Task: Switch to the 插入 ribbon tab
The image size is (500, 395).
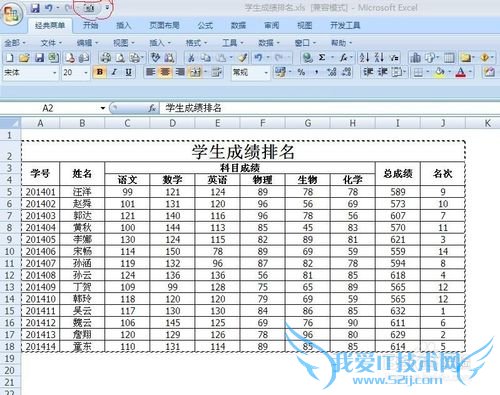Action: coord(123,25)
